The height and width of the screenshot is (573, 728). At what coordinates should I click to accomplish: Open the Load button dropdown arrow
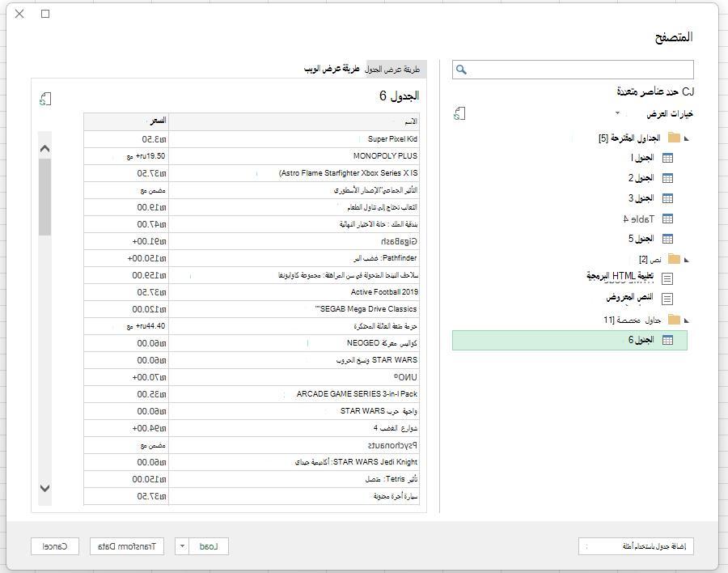pyautogui.click(x=182, y=546)
